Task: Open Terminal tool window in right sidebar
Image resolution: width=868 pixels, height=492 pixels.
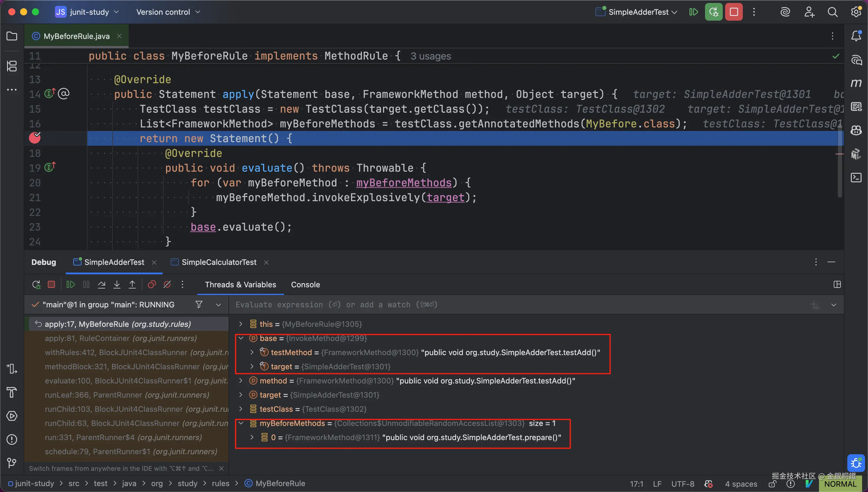Action: click(856, 177)
